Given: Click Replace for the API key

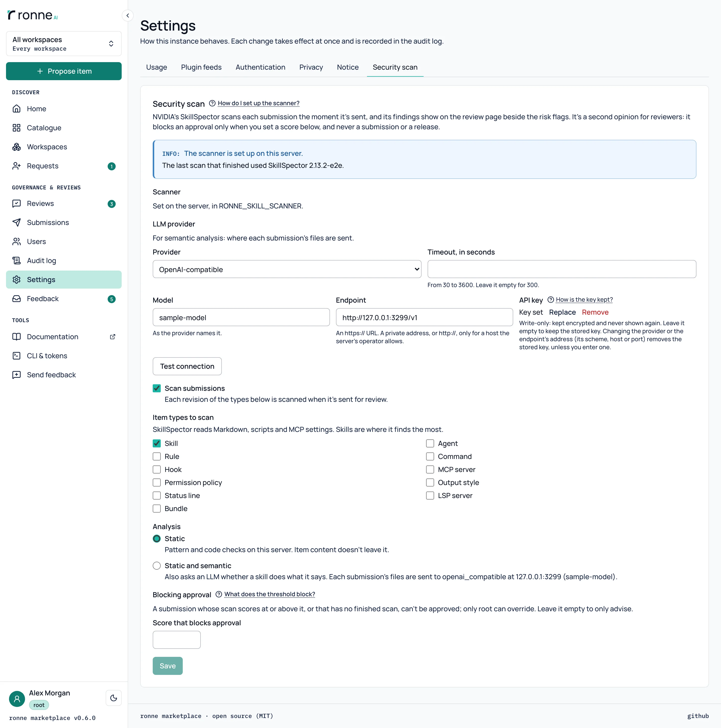Looking at the screenshot, I should click(562, 312).
